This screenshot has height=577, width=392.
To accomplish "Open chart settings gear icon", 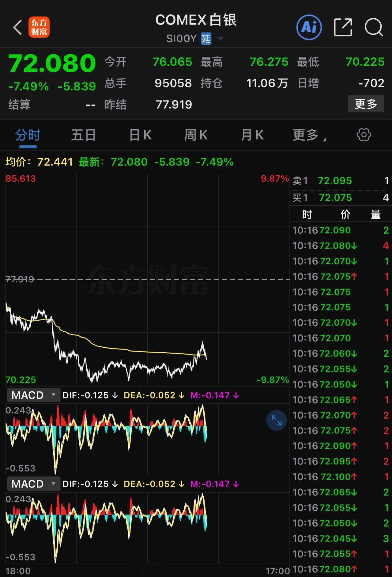I will click(364, 135).
